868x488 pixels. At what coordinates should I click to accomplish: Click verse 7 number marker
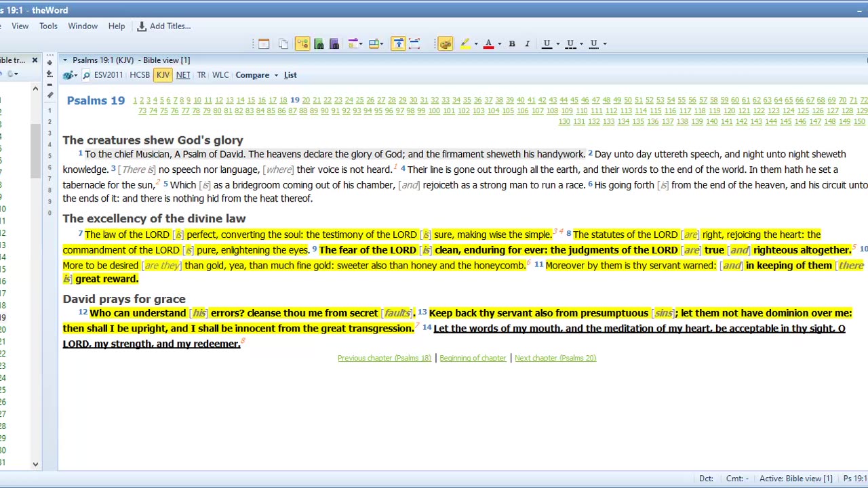80,233
